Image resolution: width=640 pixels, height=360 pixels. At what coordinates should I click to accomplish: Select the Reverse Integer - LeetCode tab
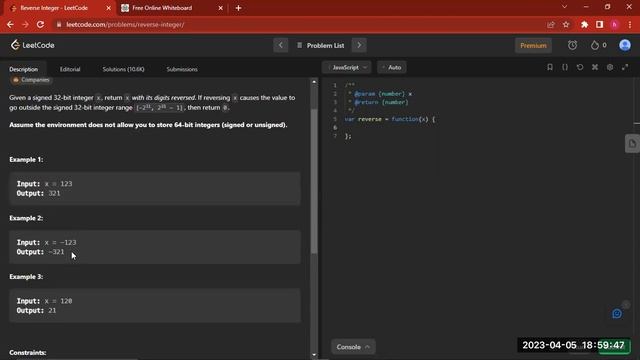click(60, 8)
